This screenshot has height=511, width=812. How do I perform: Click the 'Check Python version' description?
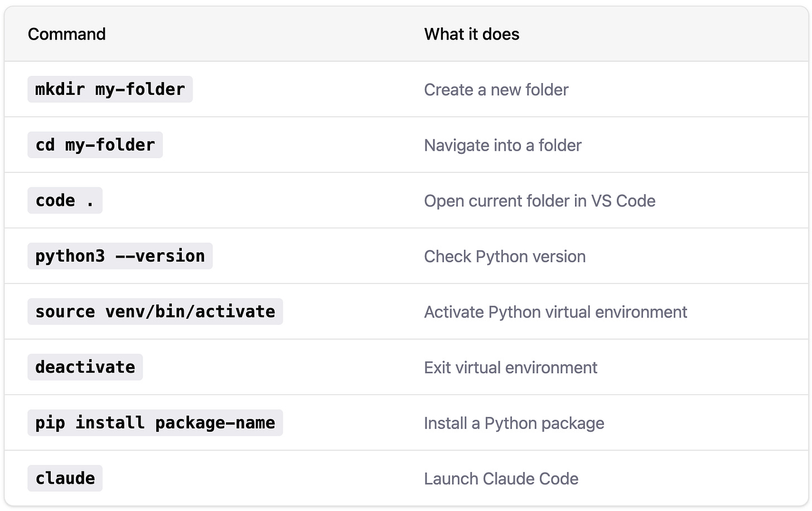point(505,257)
